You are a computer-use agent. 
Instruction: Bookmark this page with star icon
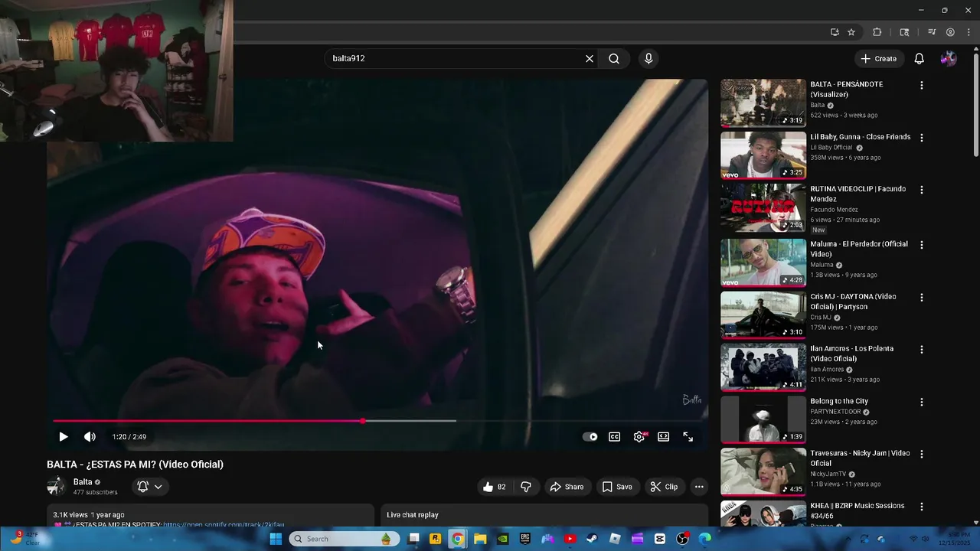click(x=851, y=32)
